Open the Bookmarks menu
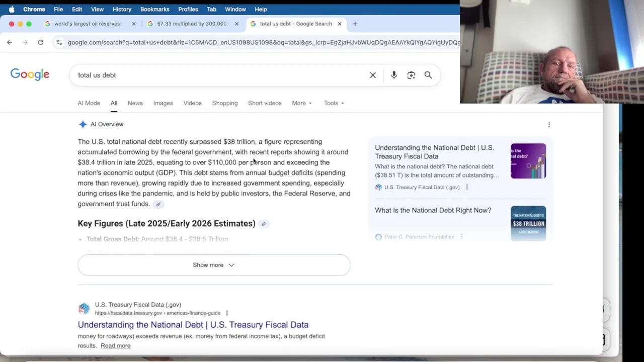This screenshot has height=362, width=644. coord(155,9)
